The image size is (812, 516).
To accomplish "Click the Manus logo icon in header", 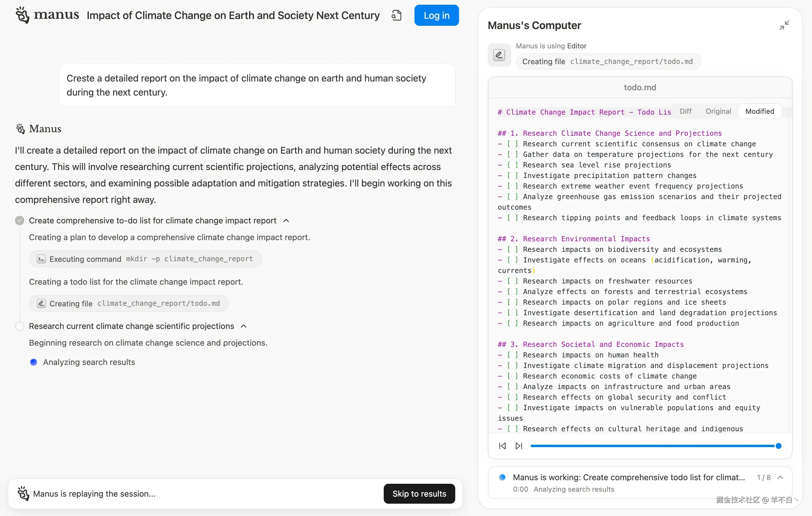I will click(23, 15).
